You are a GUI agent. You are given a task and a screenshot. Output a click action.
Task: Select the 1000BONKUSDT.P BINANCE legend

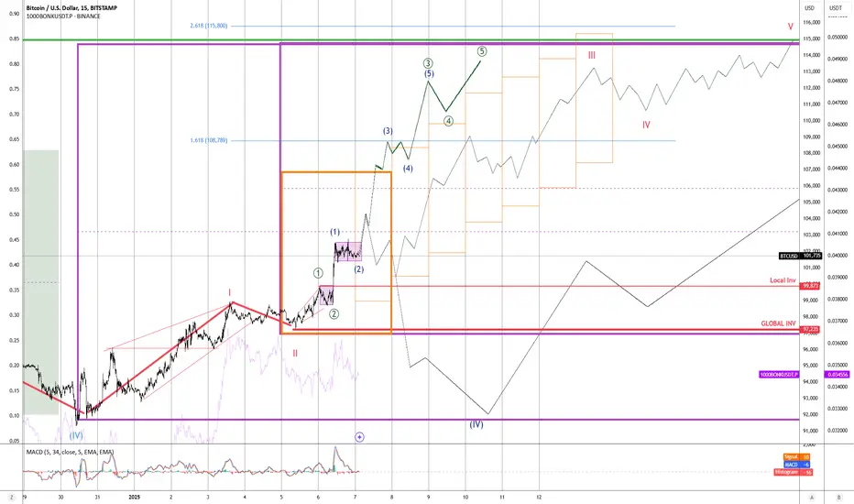(63, 16)
